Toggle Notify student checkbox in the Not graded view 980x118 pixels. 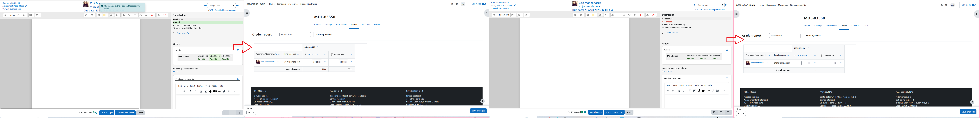[x=582, y=112]
